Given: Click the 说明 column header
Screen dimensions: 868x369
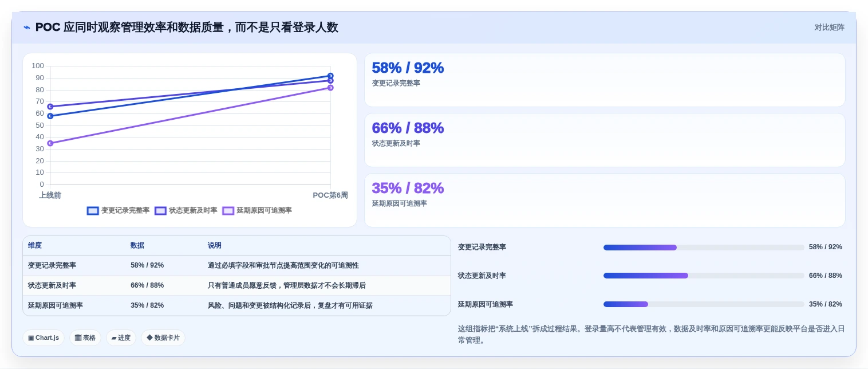Looking at the screenshot, I should point(215,245).
